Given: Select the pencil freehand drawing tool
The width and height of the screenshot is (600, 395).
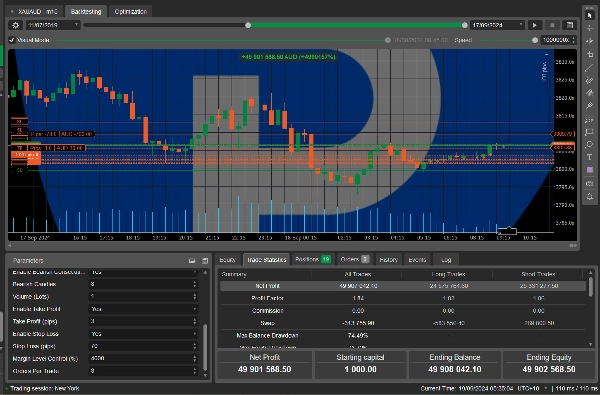Looking at the screenshot, I should click(x=590, y=106).
